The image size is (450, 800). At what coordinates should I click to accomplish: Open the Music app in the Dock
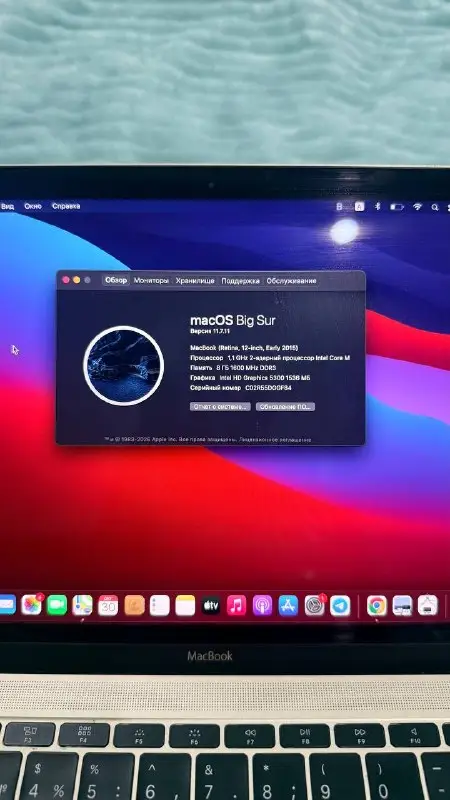coord(236,605)
